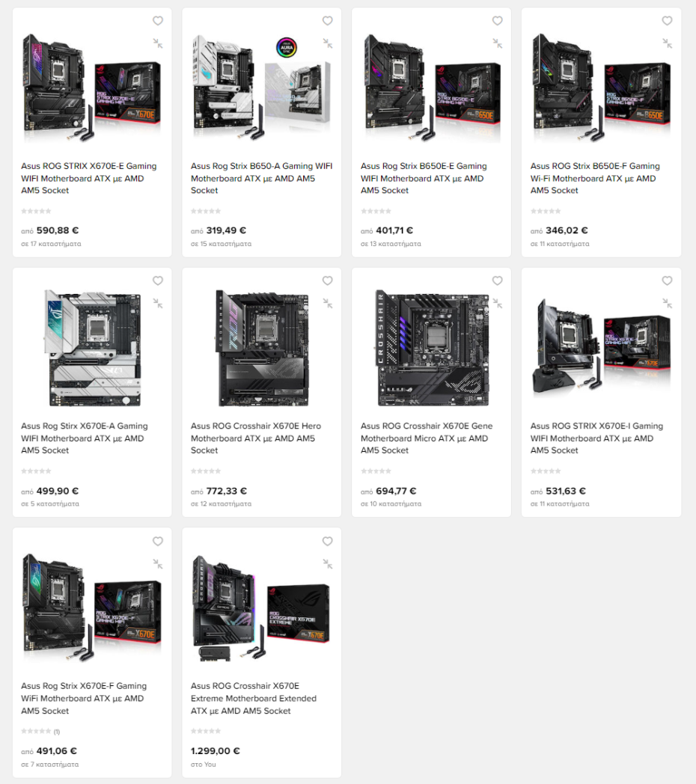Compare the Crosshair X670E Extreme motherboard
696x784 pixels.
[x=328, y=564]
